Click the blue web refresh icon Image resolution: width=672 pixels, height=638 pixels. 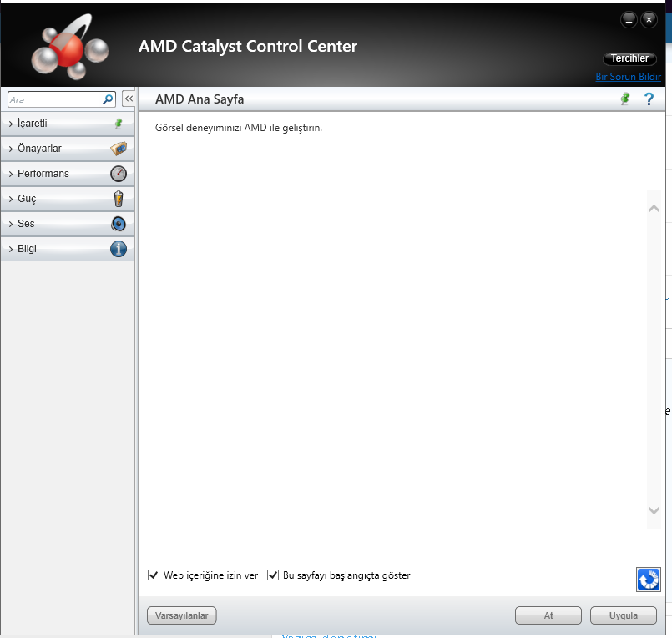tap(649, 580)
